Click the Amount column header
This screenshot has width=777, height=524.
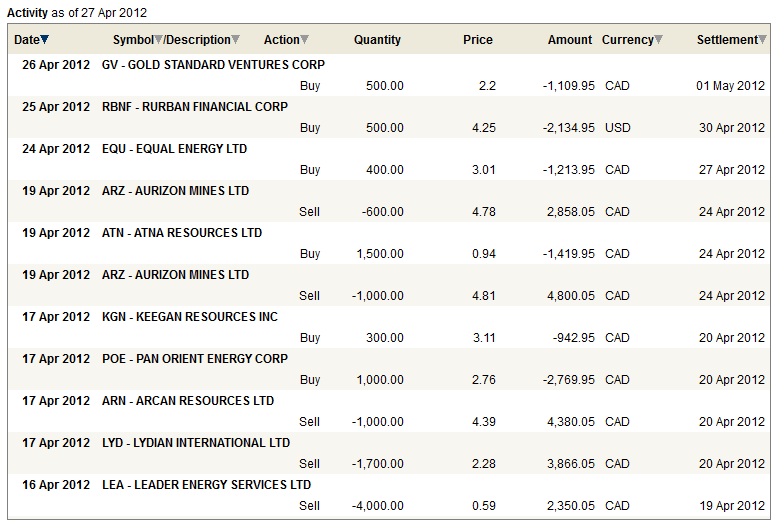click(570, 40)
